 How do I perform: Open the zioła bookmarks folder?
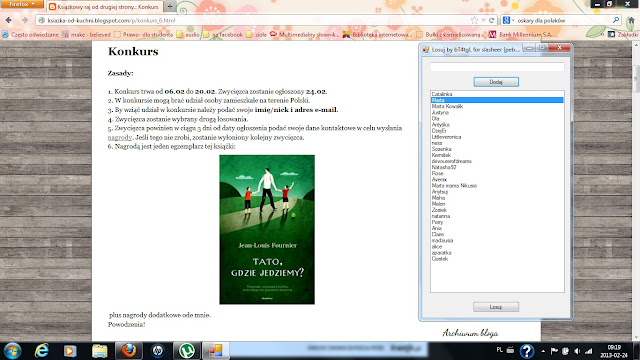coord(256,35)
